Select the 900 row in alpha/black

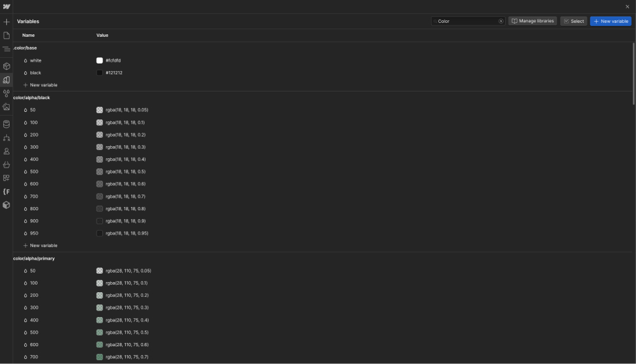[322, 221]
